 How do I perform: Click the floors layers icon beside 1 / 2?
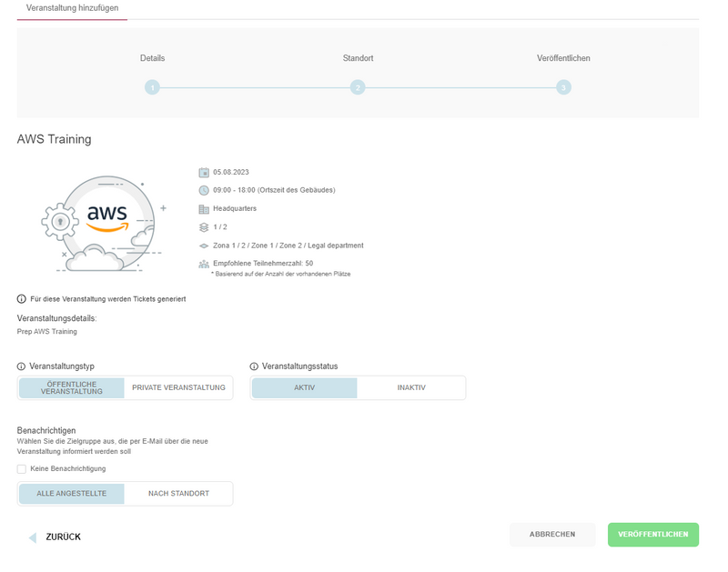(x=204, y=227)
